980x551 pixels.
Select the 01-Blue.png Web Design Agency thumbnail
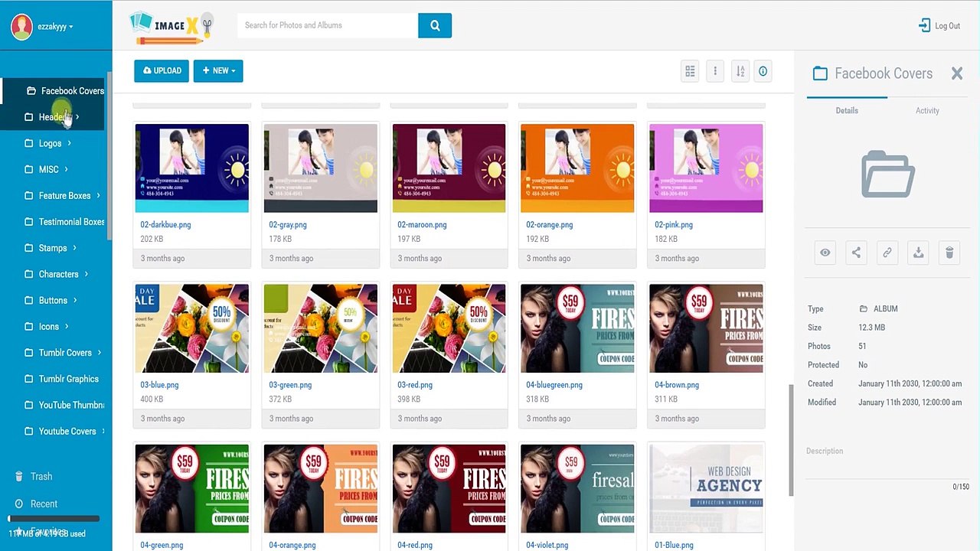coord(706,488)
